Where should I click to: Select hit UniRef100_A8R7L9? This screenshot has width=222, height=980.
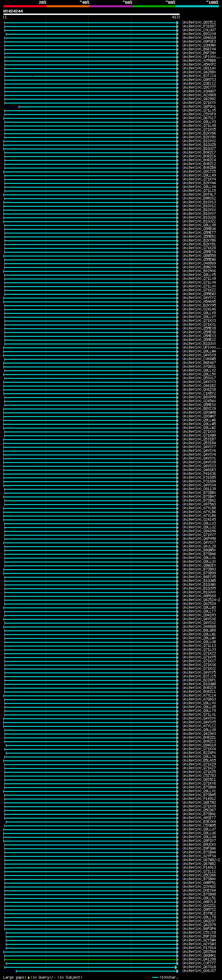tap(199, 902)
